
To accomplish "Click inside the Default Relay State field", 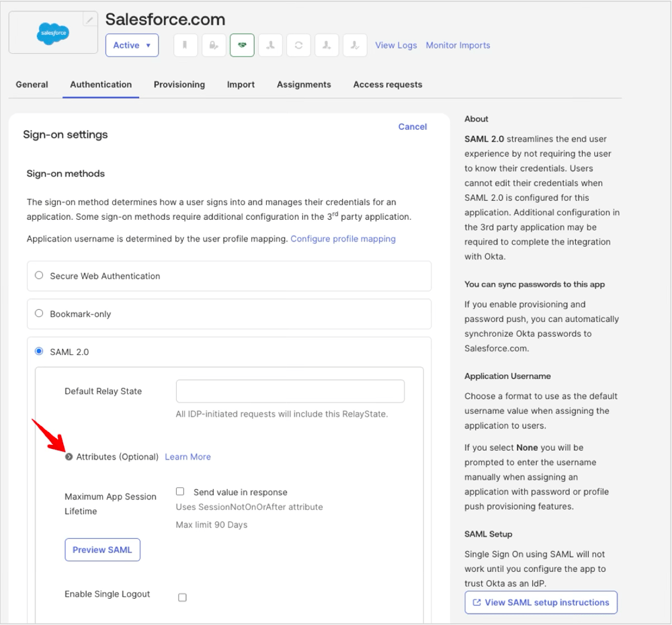I will (x=290, y=391).
